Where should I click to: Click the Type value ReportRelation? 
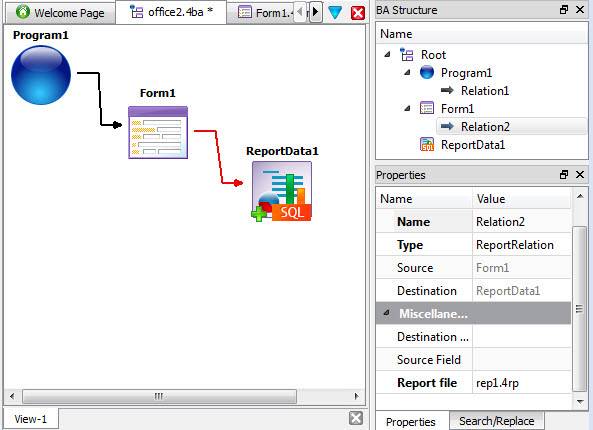(x=522, y=245)
